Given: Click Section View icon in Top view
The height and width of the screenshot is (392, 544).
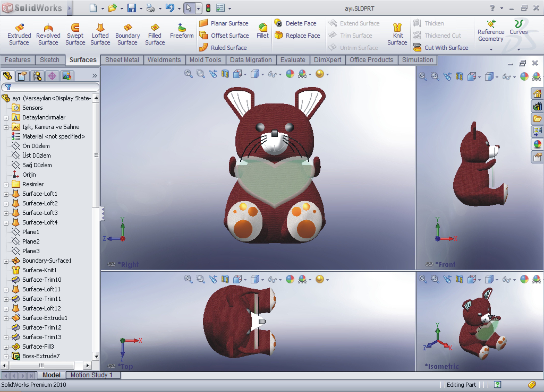Looking at the screenshot, I should click(x=225, y=279).
